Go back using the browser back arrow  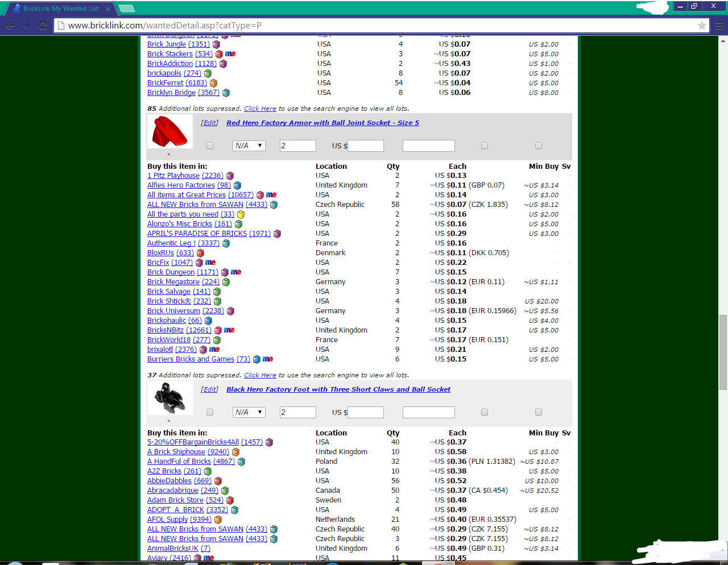[10, 26]
